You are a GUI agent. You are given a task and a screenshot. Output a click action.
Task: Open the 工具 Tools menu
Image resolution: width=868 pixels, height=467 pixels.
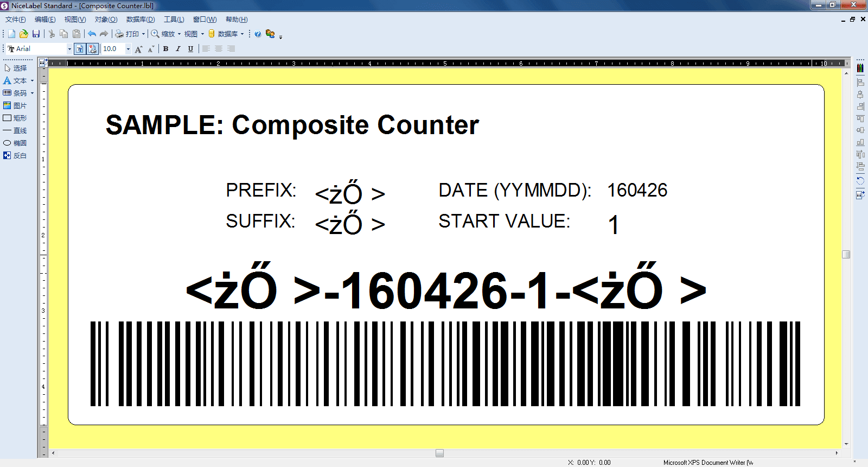[174, 20]
